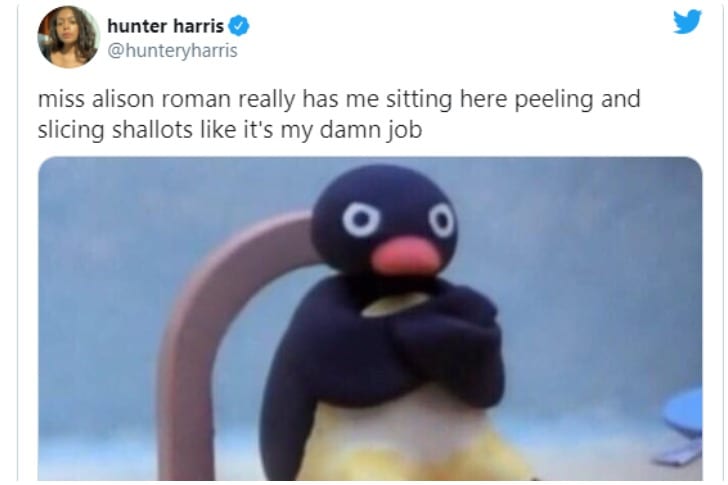Open the hunter harris display name
This screenshot has height=485, width=728.
(165, 26)
